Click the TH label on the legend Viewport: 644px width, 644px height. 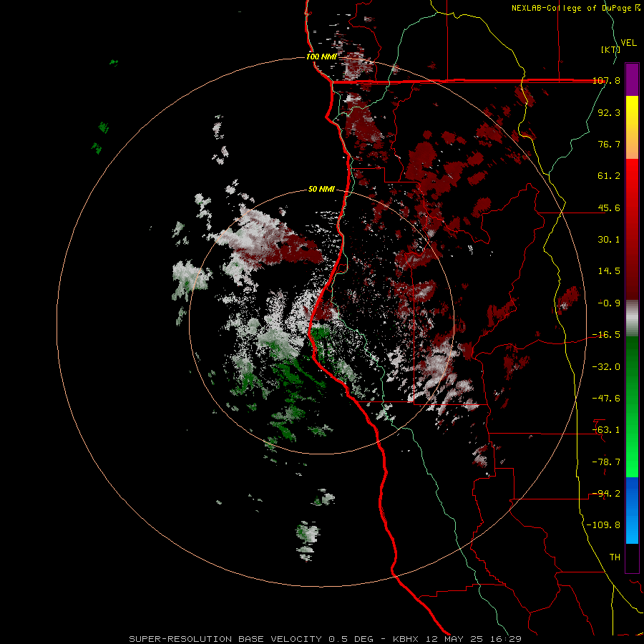point(615,557)
